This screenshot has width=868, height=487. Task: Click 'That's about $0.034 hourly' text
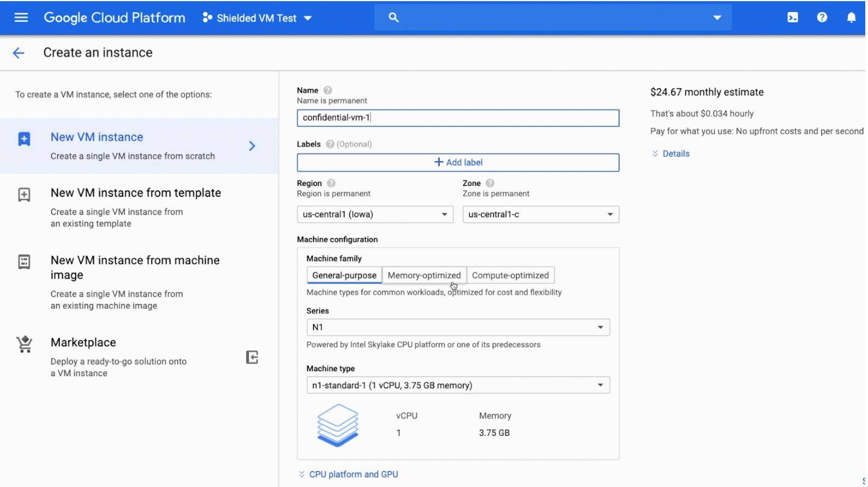[x=702, y=114]
